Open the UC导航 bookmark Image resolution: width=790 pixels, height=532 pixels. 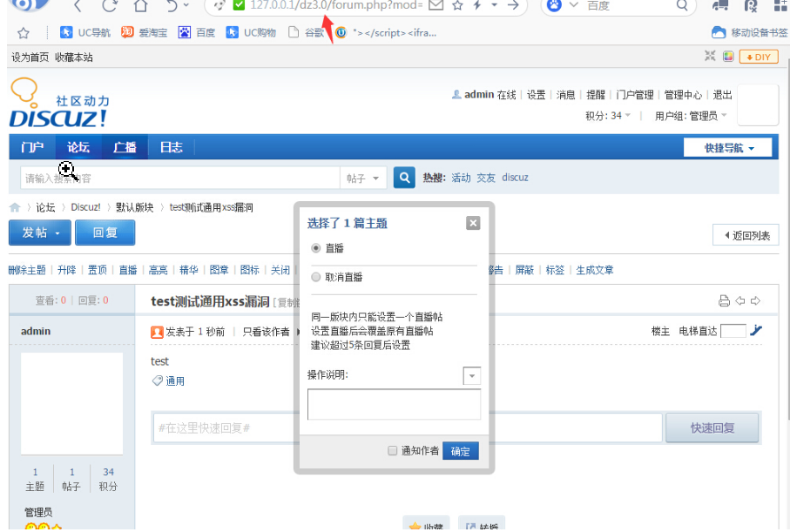tap(84, 33)
